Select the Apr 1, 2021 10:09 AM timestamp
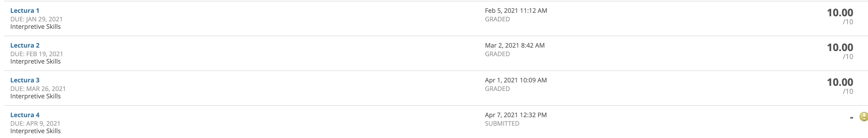868x138 pixels. 516,80
